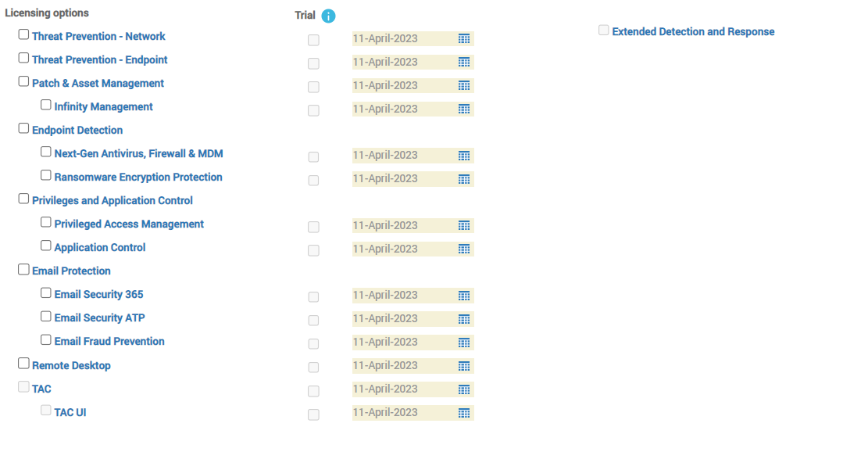Click the Next-Gen Antivirus, Firewall & MDM link
The height and width of the screenshot is (452, 868).
138,153
